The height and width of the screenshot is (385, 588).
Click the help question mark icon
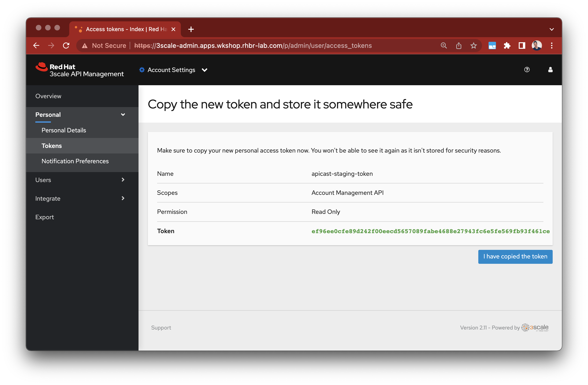point(527,70)
